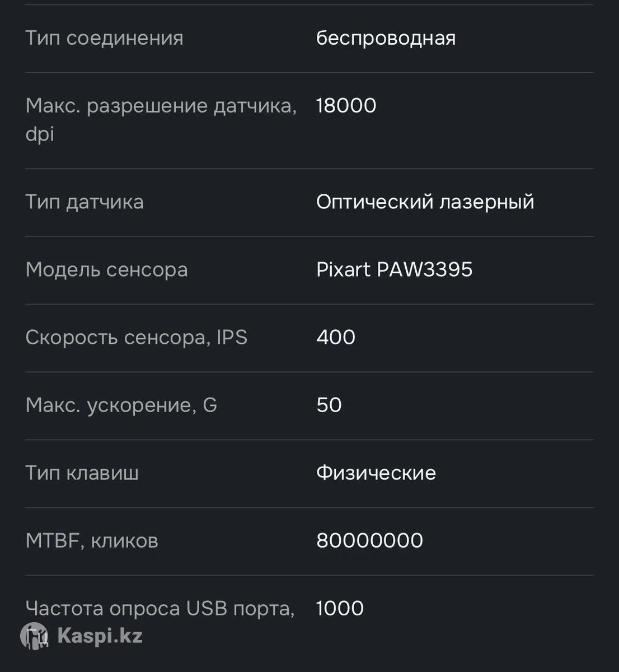Select 'Макс. ускорение, G' label

(121, 405)
